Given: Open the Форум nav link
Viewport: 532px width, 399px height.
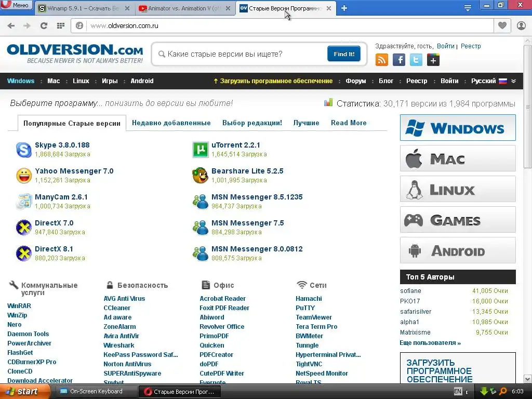Looking at the screenshot, I should (x=355, y=81).
